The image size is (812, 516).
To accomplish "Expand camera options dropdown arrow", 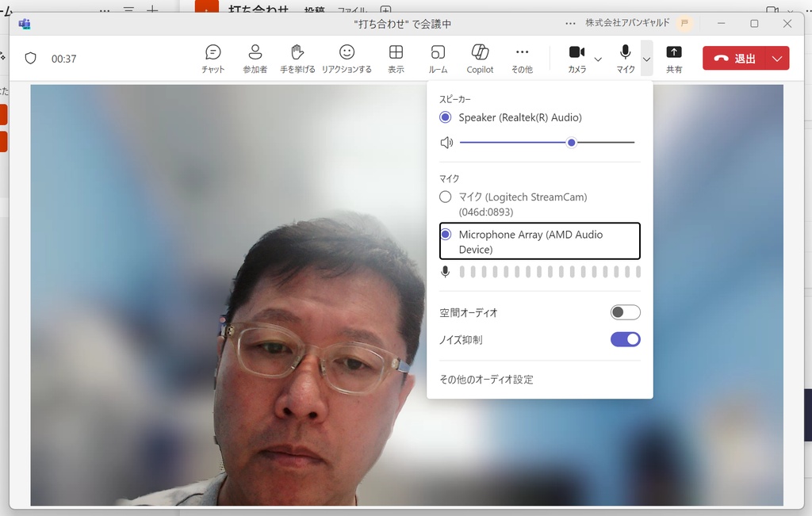I will (598, 59).
